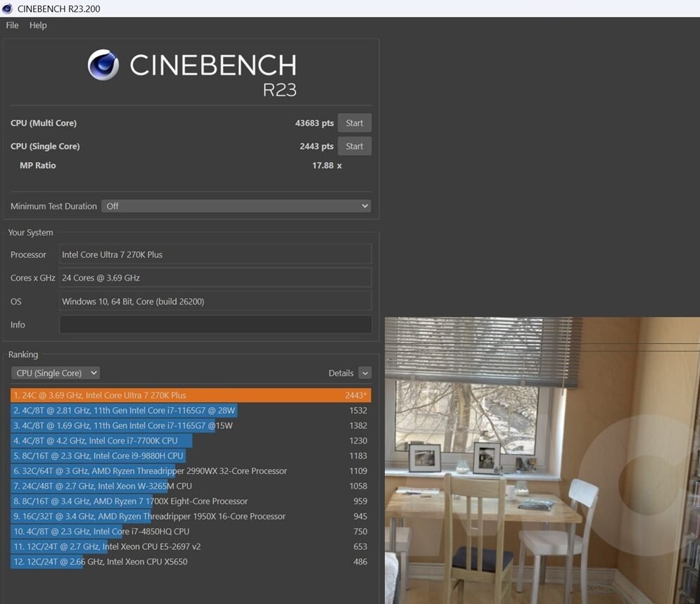Click the empty Info text field
The height and width of the screenshot is (604, 700).
point(215,324)
